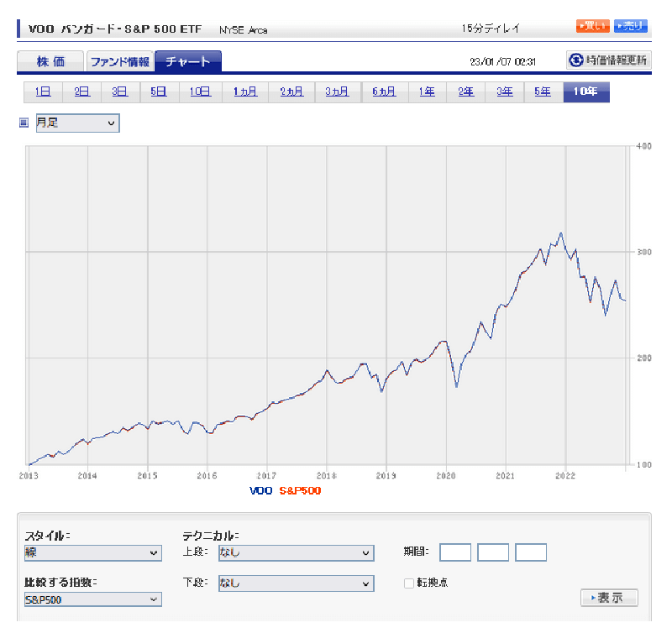Viewport: 672px width, 633px height.
Task: Click the 2016 x-axis label
Action: [x=207, y=476]
